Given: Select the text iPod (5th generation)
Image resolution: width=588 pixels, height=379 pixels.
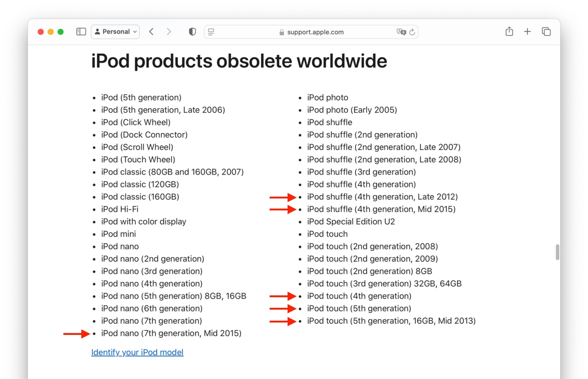Looking at the screenshot, I should [141, 97].
